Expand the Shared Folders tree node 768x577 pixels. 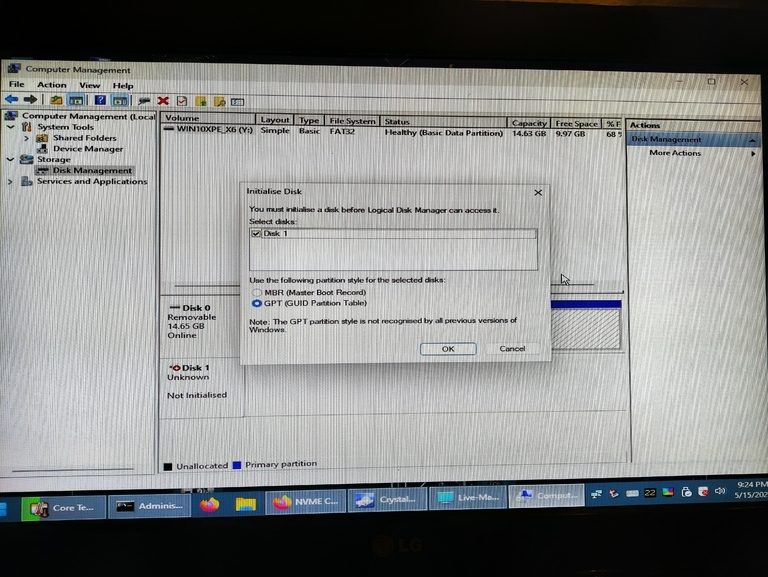click(x=27, y=138)
